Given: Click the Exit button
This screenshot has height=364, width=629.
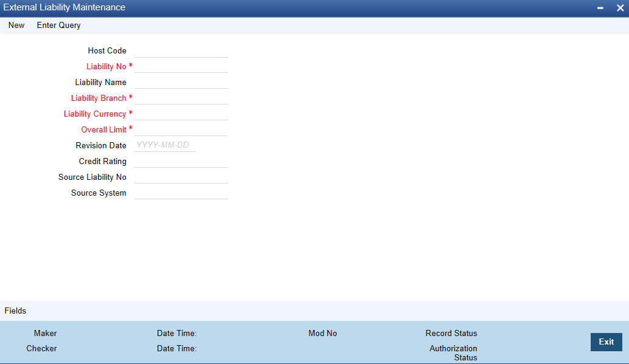Looking at the screenshot, I should [606, 342].
